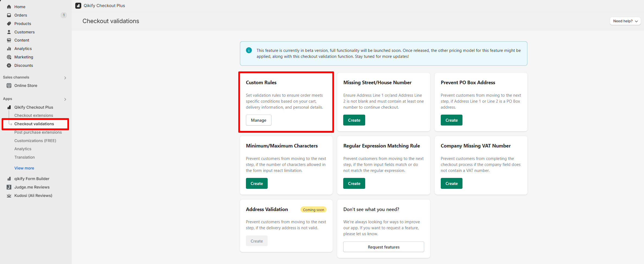Screen dimensions: 644x264
Task: Click the info icon in beta banner
Action: click(249, 50)
